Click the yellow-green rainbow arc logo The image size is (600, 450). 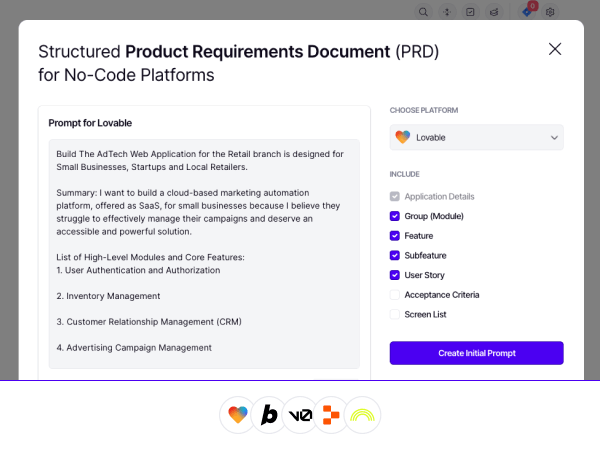[362, 415]
